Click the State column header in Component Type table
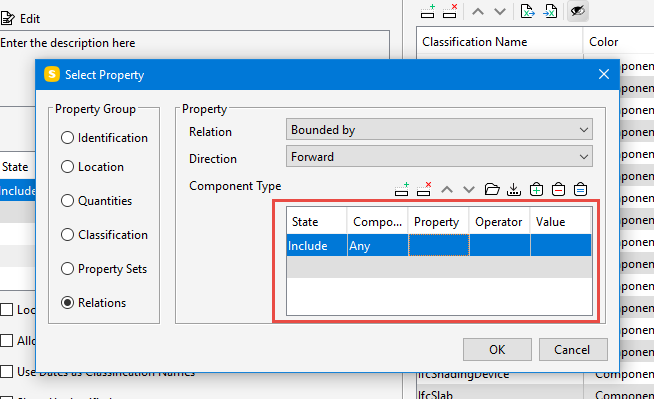The height and width of the screenshot is (399, 654). (x=317, y=222)
